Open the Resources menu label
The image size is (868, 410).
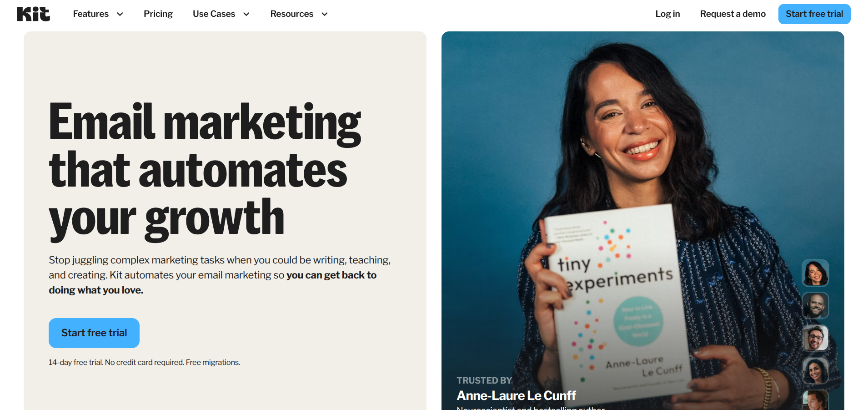(292, 14)
